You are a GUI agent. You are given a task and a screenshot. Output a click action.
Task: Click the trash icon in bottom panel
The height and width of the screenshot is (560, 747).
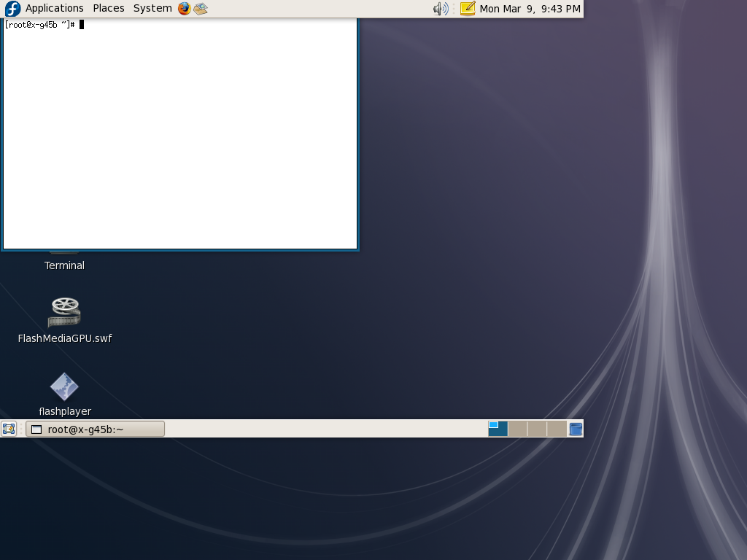(x=576, y=429)
